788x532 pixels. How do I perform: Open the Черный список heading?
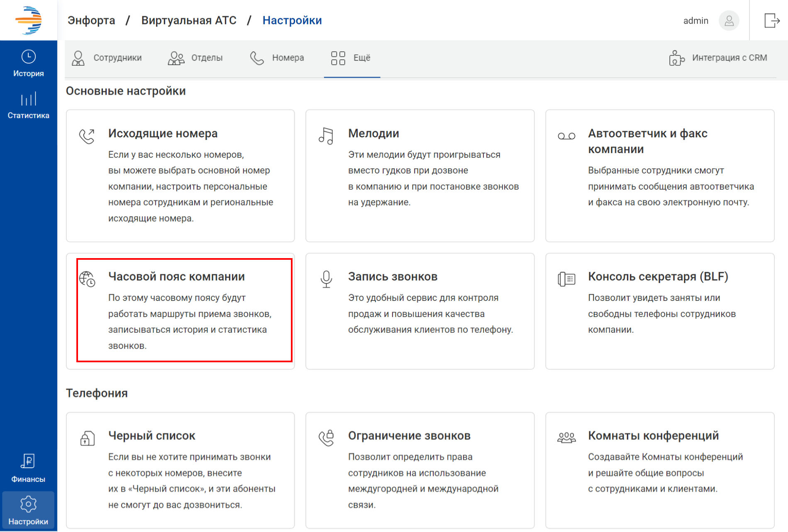151,436
